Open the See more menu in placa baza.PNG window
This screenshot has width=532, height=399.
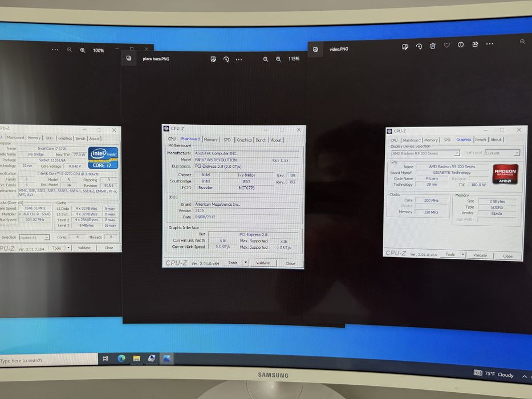click(x=239, y=59)
